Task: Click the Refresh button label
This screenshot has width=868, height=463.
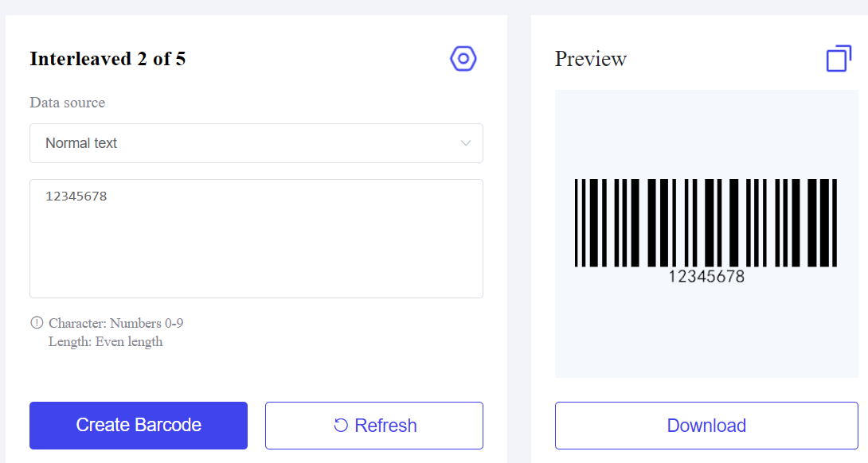Action: point(385,426)
